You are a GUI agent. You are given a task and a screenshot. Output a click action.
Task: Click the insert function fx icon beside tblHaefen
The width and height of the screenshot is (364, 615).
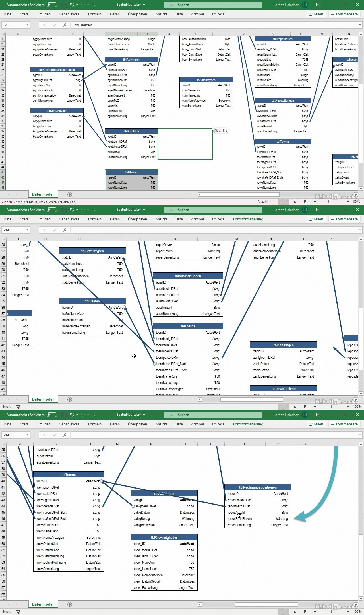tap(65, 25)
